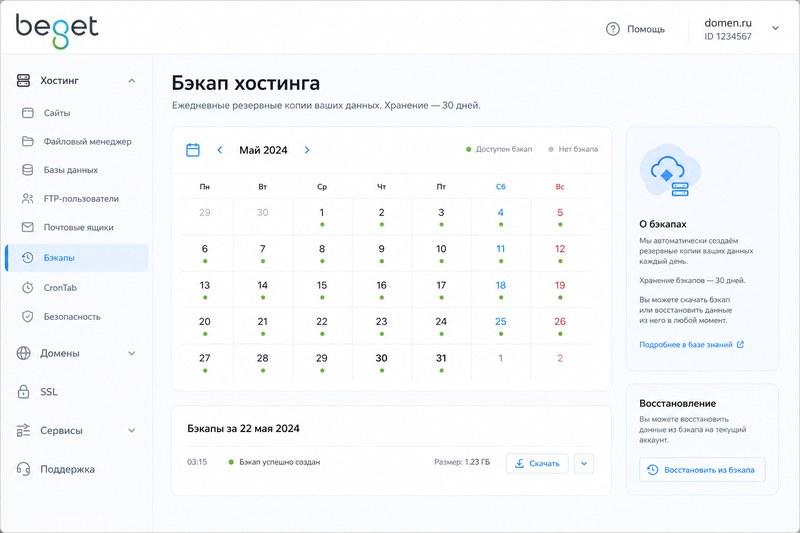The height and width of the screenshot is (533, 800).
Task: Select May 31 in calendar
Action: click(x=441, y=362)
